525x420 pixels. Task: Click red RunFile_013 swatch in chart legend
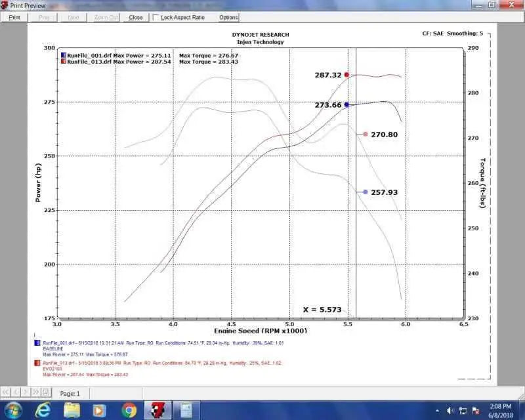coord(63,62)
